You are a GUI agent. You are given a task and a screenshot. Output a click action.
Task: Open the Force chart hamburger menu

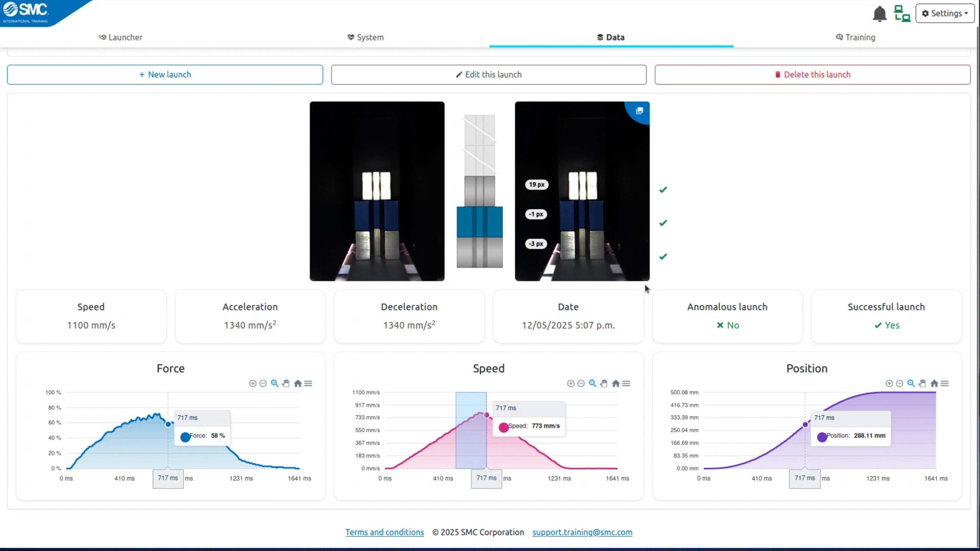coord(308,383)
